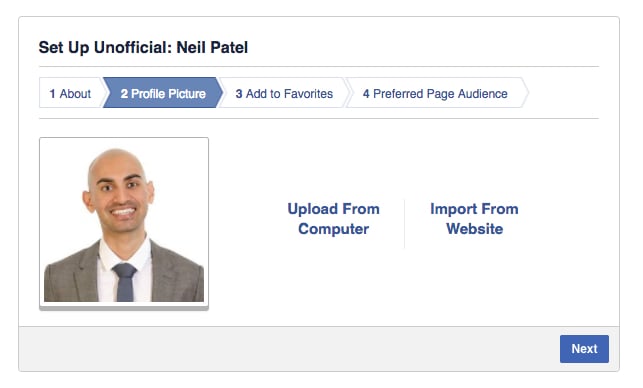Click the step number 2 label
The width and height of the screenshot is (643, 388).
click(124, 94)
